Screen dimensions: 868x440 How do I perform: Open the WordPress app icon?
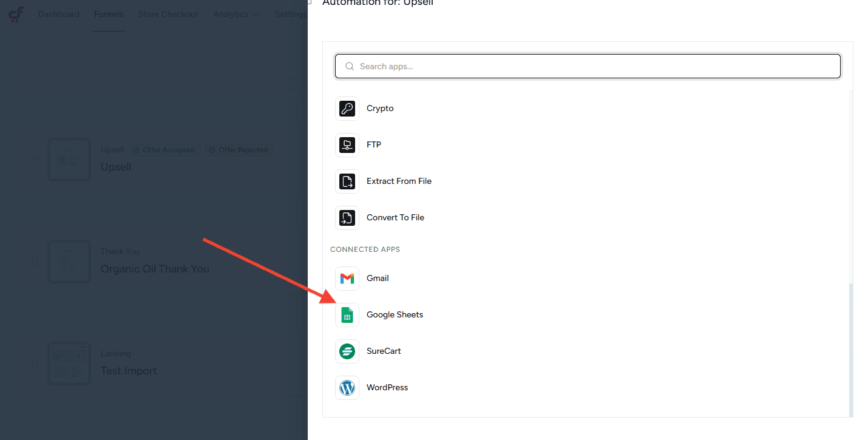[x=347, y=388]
